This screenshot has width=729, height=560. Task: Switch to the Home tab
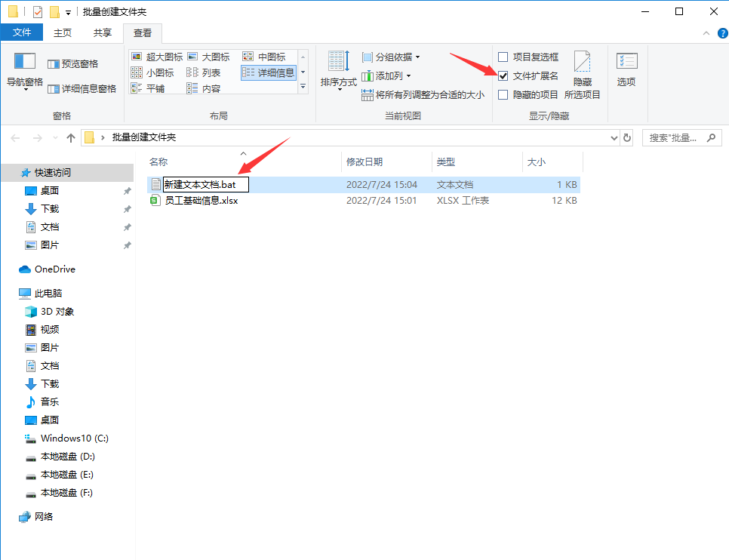tap(63, 32)
